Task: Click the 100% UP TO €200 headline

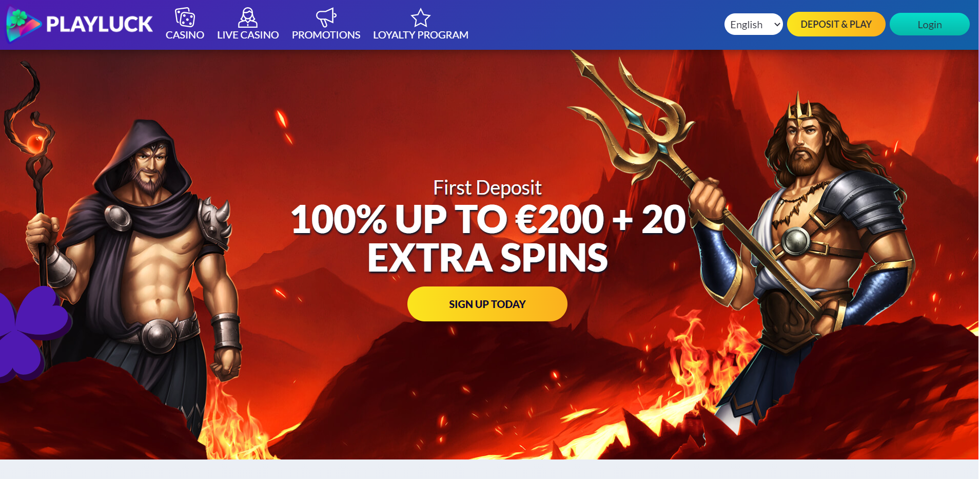Action: 447,220
